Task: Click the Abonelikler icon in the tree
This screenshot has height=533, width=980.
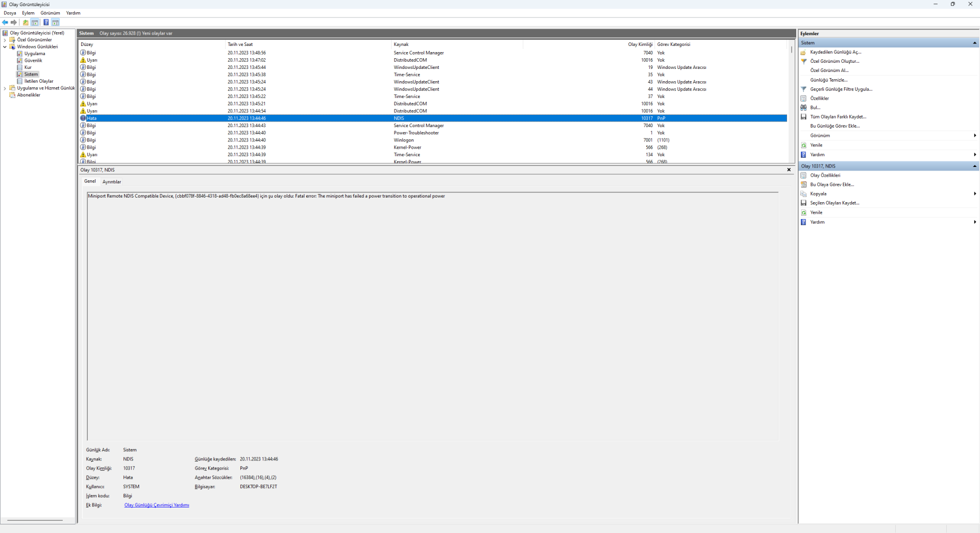Action: point(12,95)
